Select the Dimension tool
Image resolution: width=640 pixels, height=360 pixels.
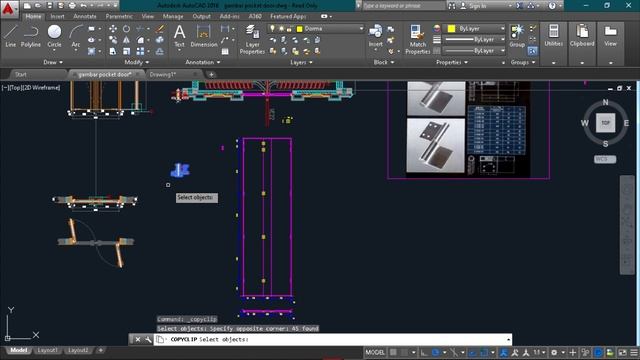204,36
